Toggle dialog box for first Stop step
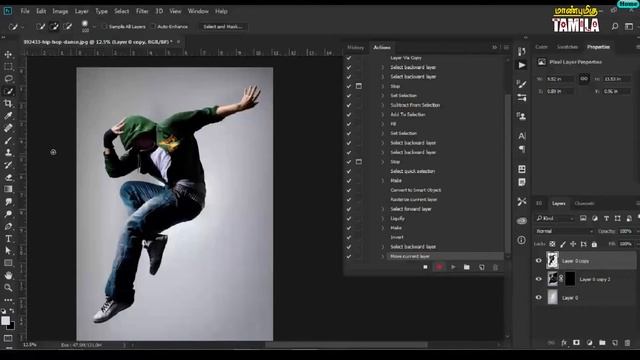Screen dimensions: 640x360 pyautogui.click(x=359, y=86)
